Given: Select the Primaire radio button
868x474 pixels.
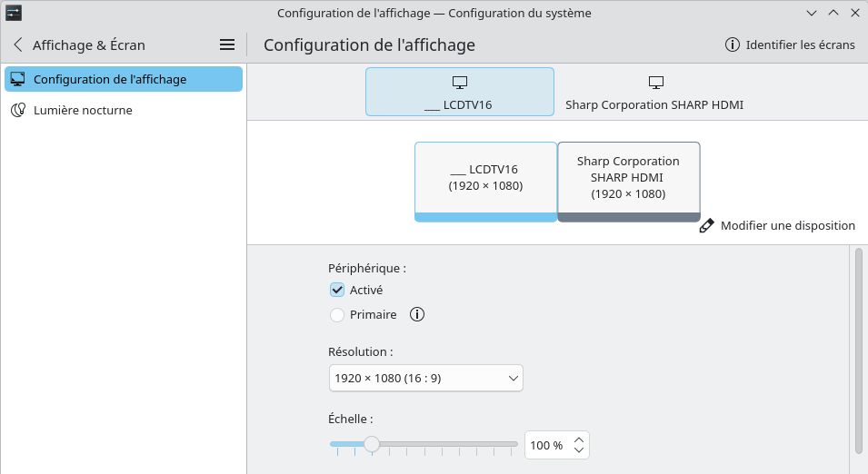Looking at the screenshot, I should (x=337, y=315).
